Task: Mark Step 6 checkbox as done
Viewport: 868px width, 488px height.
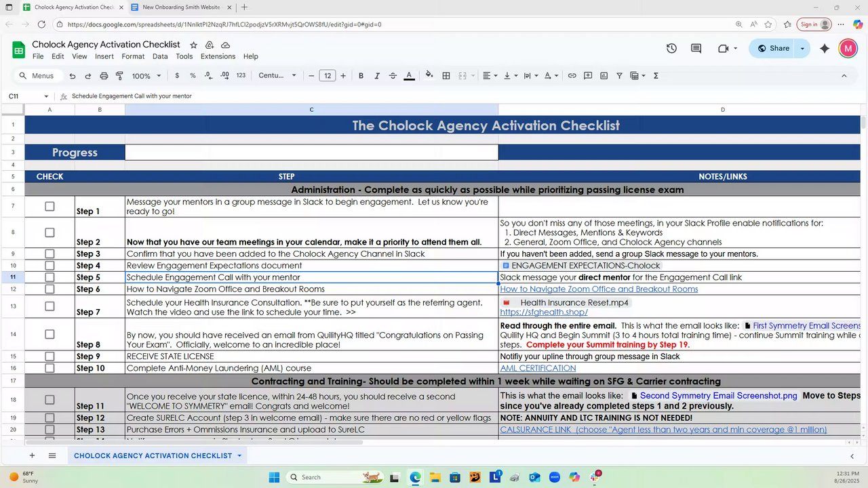Action: (x=50, y=289)
